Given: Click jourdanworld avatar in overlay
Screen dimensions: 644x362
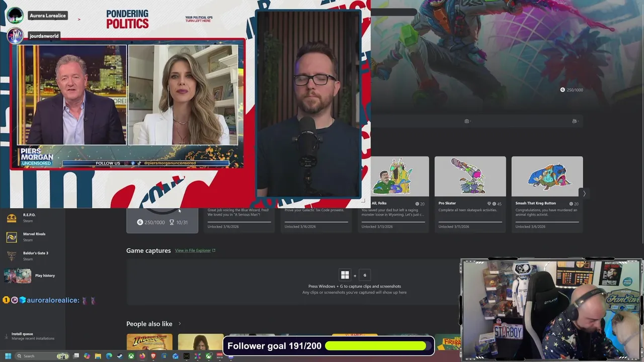Looking at the screenshot, I should pyautogui.click(x=15, y=36).
